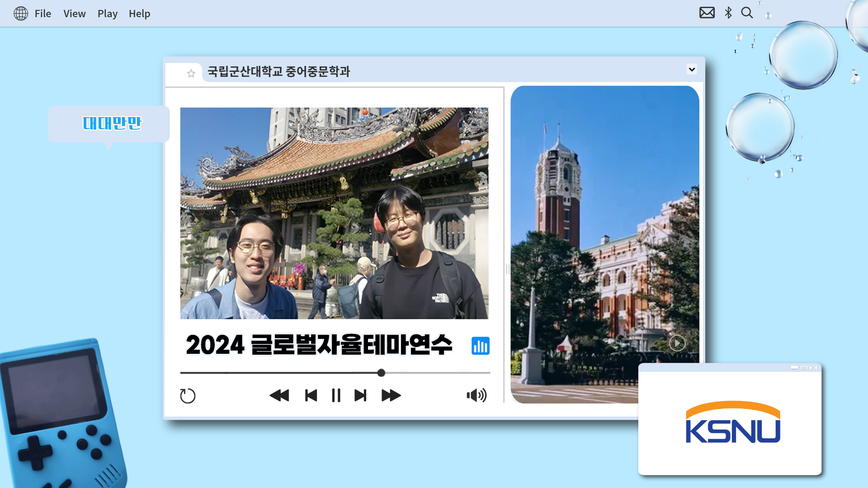Viewport: 868px width, 488px height.
Task: Click the 2024 글로벌자율테마연수 title
Action: click(x=319, y=345)
